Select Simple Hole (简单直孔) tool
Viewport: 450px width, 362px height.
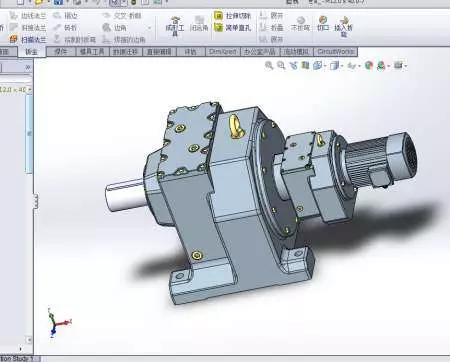(218, 27)
